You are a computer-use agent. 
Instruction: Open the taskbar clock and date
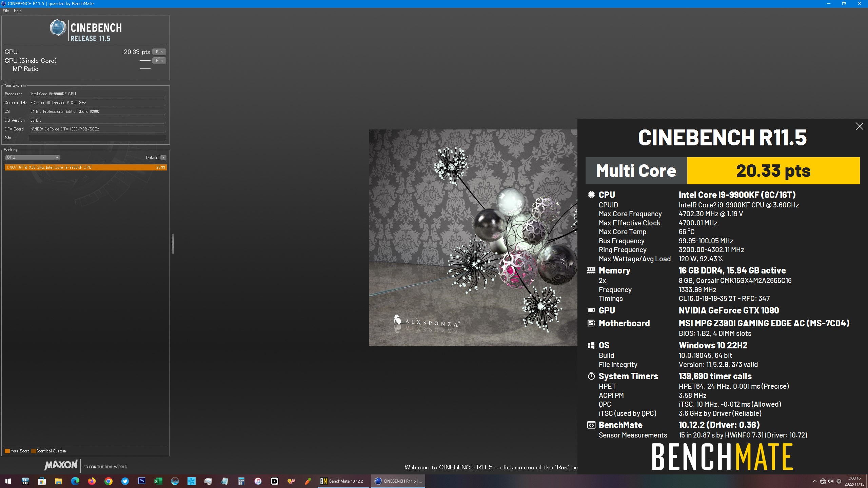pyautogui.click(x=854, y=481)
